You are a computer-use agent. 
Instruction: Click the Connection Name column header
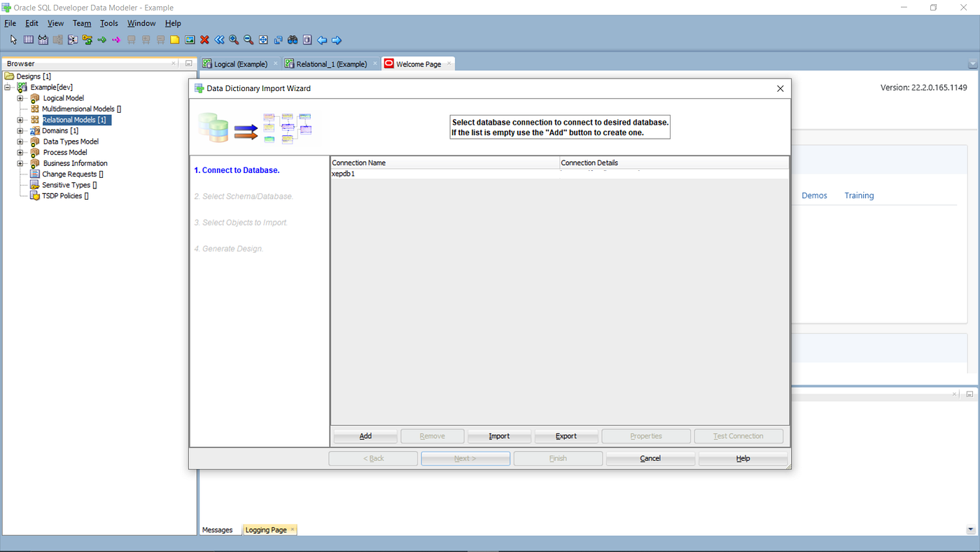point(445,163)
